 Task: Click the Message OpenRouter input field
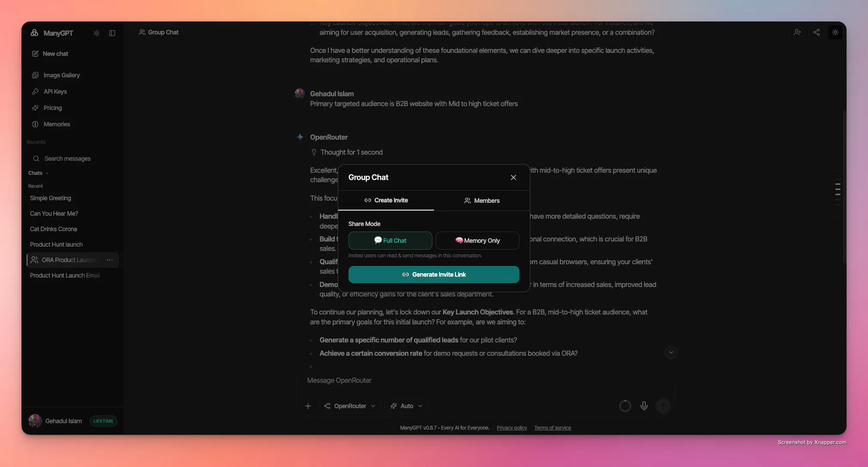coord(486,381)
